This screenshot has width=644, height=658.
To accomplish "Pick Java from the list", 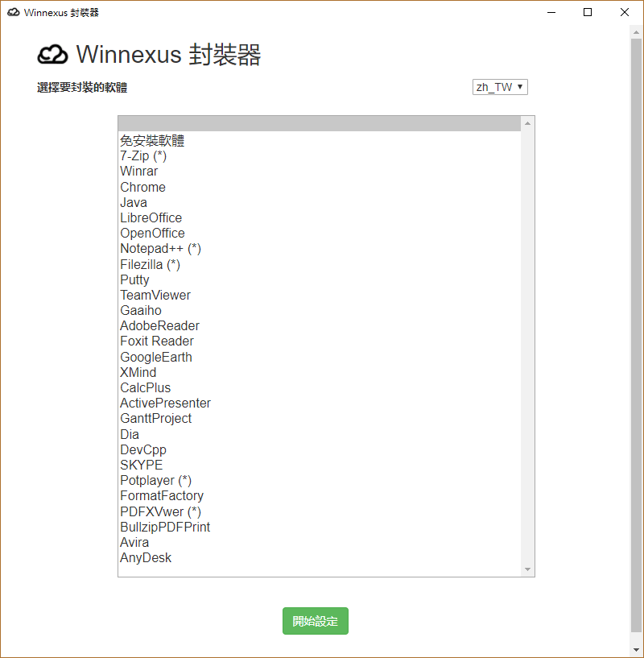I will [320, 202].
